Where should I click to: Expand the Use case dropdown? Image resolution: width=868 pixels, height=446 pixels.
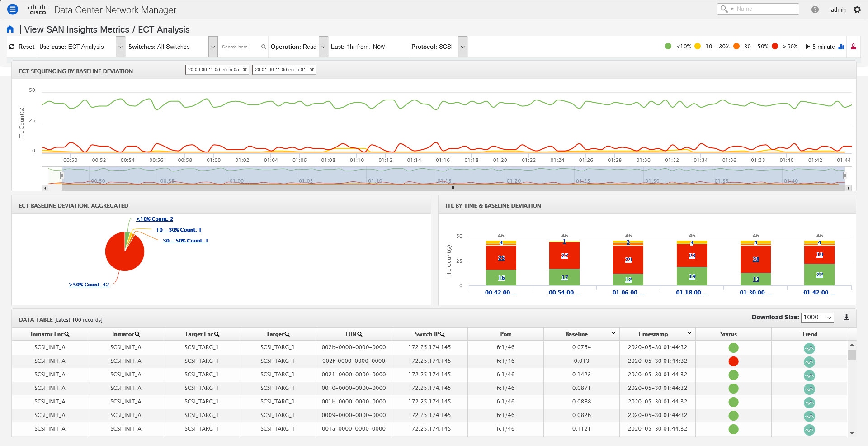(120, 47)
